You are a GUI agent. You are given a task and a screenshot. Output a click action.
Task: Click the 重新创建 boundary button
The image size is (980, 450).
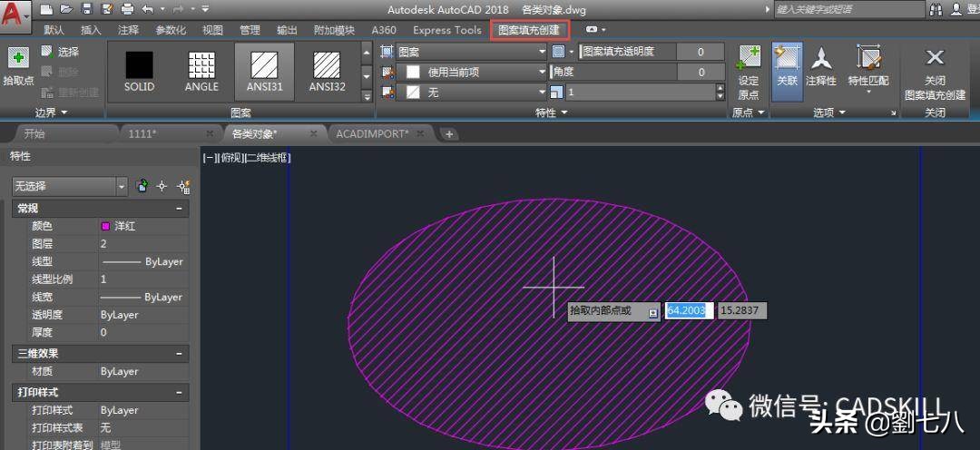[70, 93]
